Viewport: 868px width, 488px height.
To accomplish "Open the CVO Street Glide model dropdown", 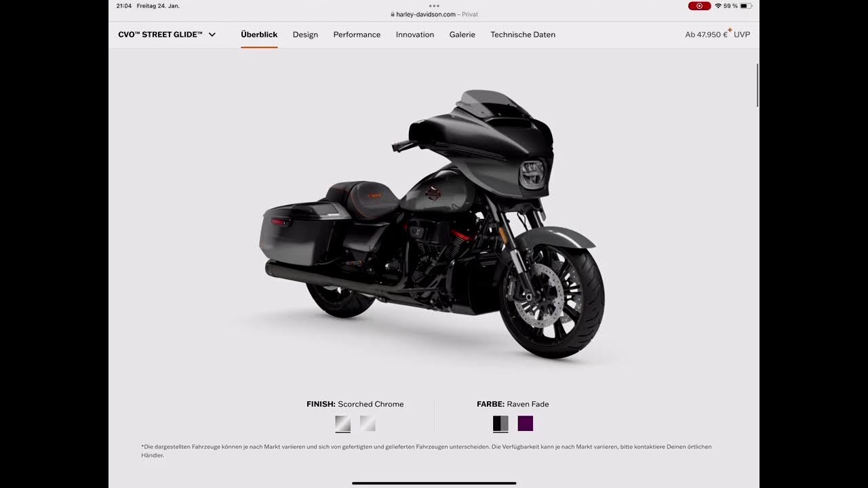I will coord(167,35).
